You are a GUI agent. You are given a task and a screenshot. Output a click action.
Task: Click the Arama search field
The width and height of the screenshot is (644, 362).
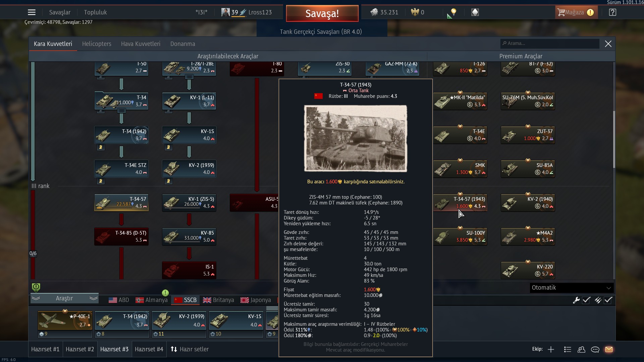click(550, 44)
